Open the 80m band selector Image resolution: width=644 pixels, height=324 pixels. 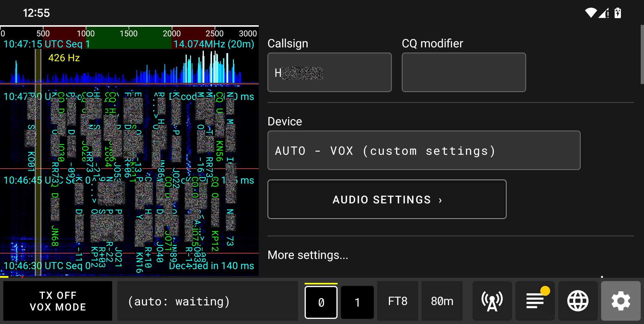[442, 301]
